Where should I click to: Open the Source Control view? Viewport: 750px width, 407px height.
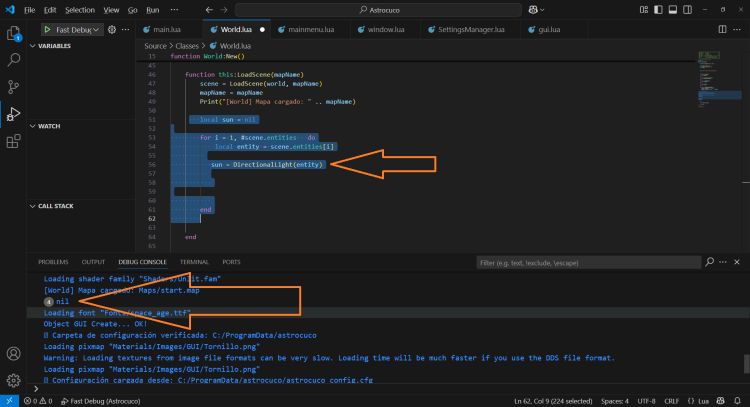[x=14, y=87]
